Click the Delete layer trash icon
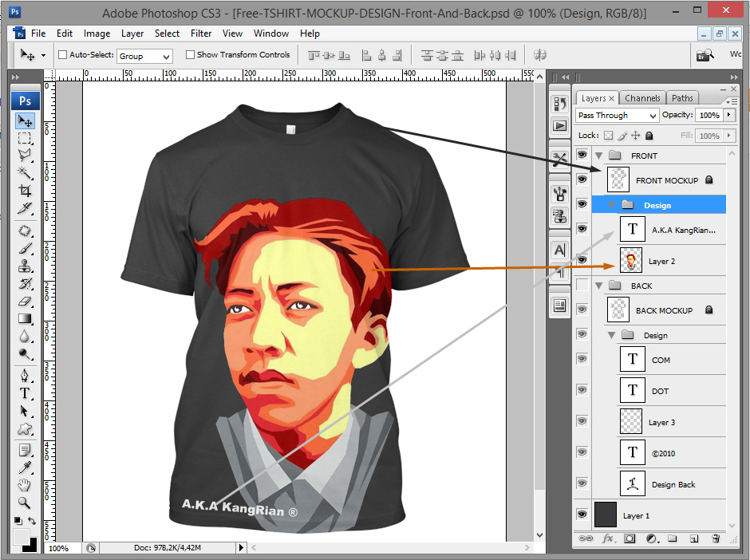The height and width of the screenshot is (560, 750). tap(716, 538)
